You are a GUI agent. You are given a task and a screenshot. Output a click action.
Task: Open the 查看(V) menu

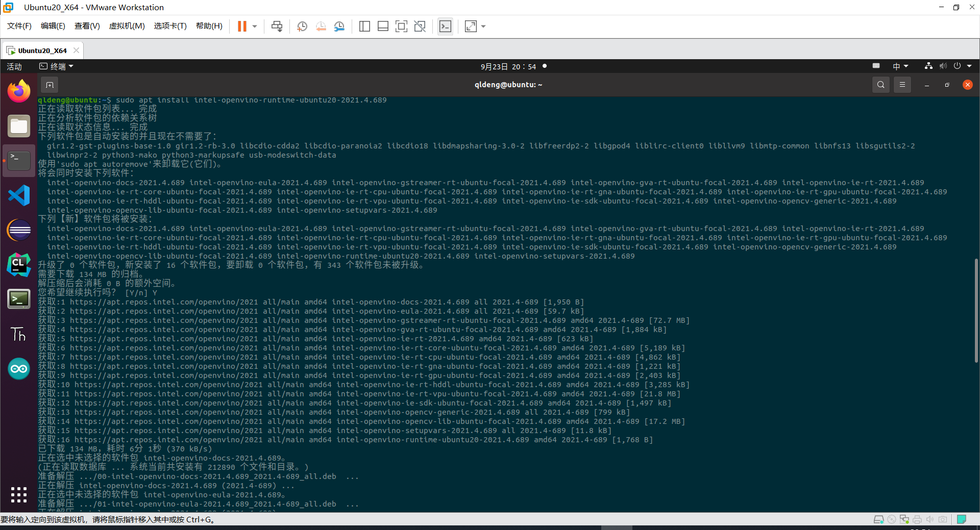(87, 26)
